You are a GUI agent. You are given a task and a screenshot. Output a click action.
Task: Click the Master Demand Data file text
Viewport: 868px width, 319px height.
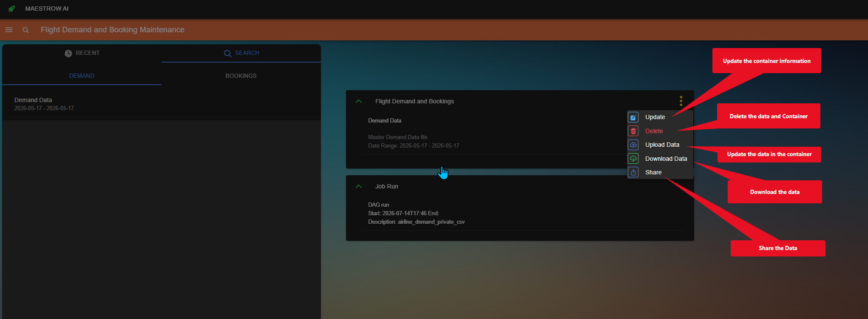click(x=398, y=137)
